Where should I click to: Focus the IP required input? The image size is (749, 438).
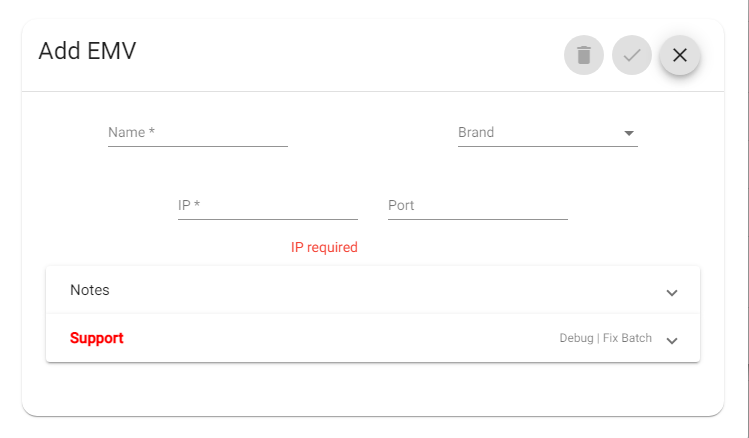click(x=268, y=206)
